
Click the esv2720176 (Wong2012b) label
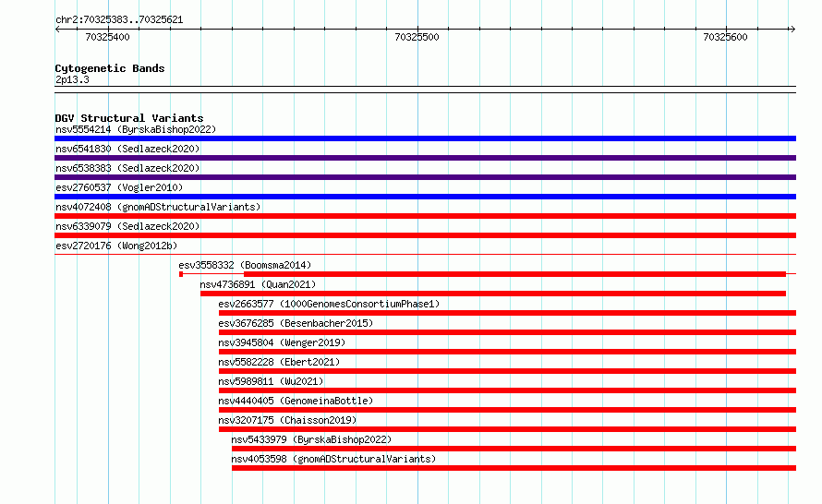116,246
